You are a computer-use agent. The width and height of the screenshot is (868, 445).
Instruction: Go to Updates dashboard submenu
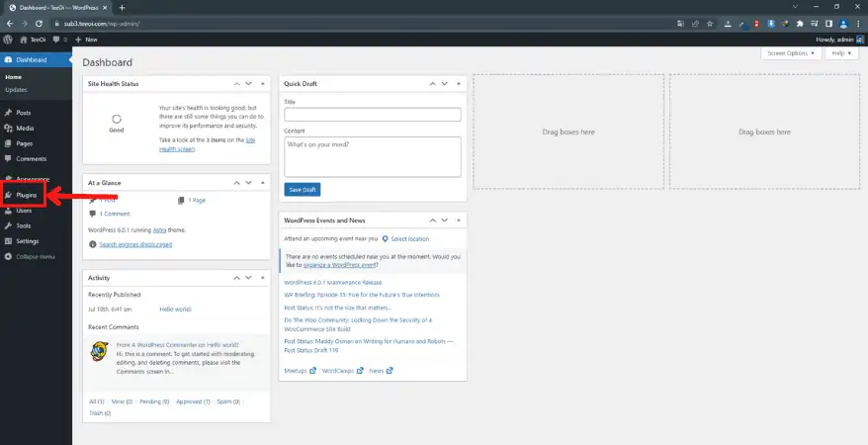16,90
